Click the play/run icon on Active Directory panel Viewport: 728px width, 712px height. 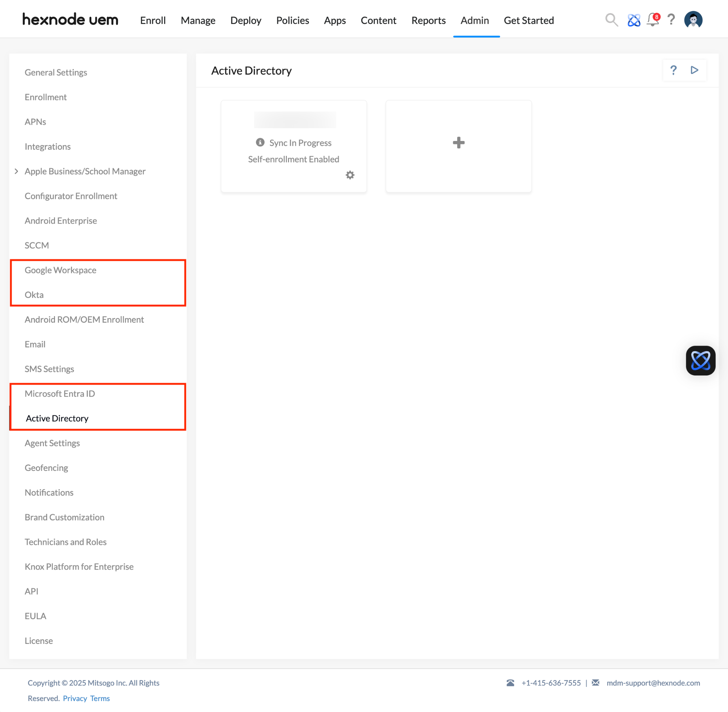(695, 70)
